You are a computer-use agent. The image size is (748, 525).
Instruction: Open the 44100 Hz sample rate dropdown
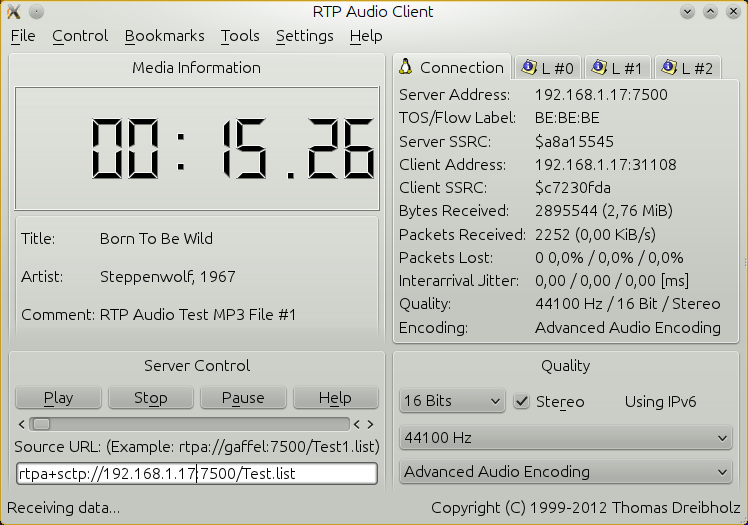coord(565,437)
